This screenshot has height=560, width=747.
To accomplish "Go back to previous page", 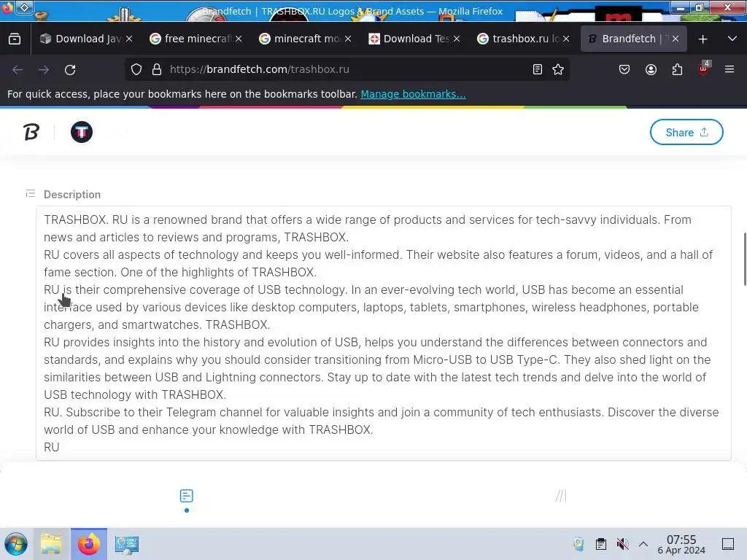I will pos(18,70).
